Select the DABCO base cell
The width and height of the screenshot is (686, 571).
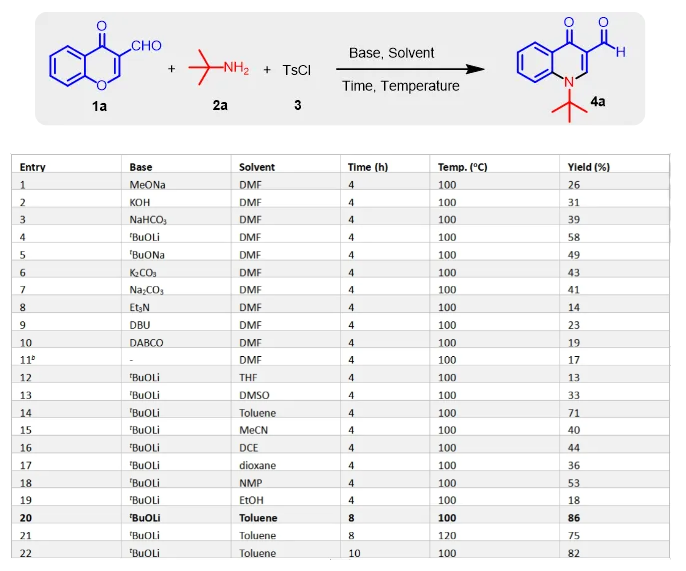click(145, 343)
